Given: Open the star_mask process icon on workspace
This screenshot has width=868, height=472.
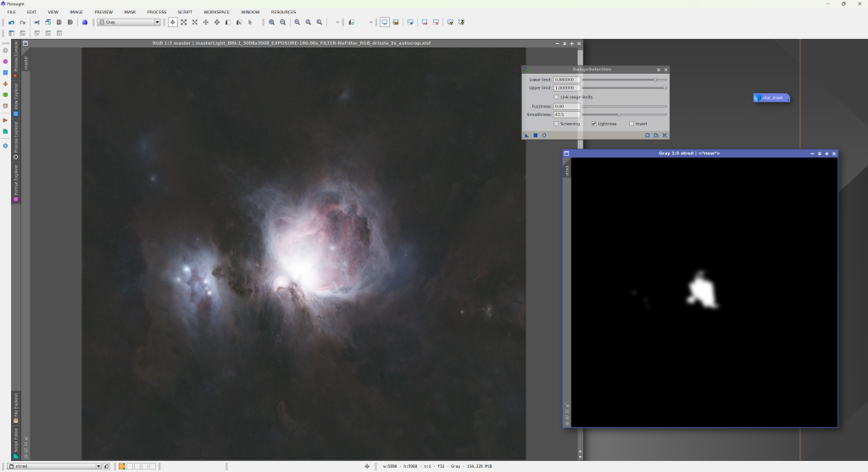Looking at the screenshot, I should pyautogui.click(x=771, y=98).
